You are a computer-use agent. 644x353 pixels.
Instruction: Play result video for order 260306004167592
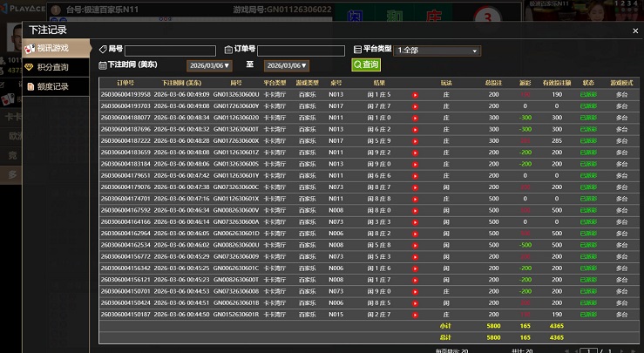pyautogui.click(x=415, y=210)
